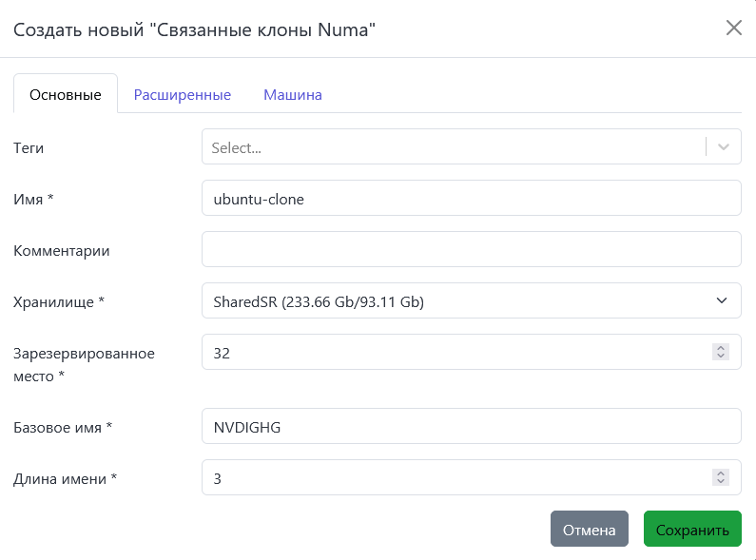This screenshot has height=560, width=756.
Task: Increment Длина имени using up arrow
Action: click(721, 473)
